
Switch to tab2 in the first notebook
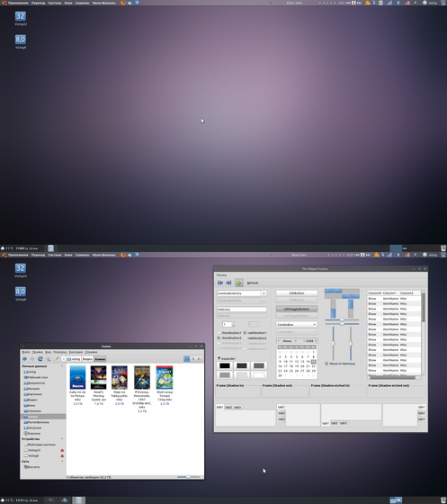tap(228, 407)
